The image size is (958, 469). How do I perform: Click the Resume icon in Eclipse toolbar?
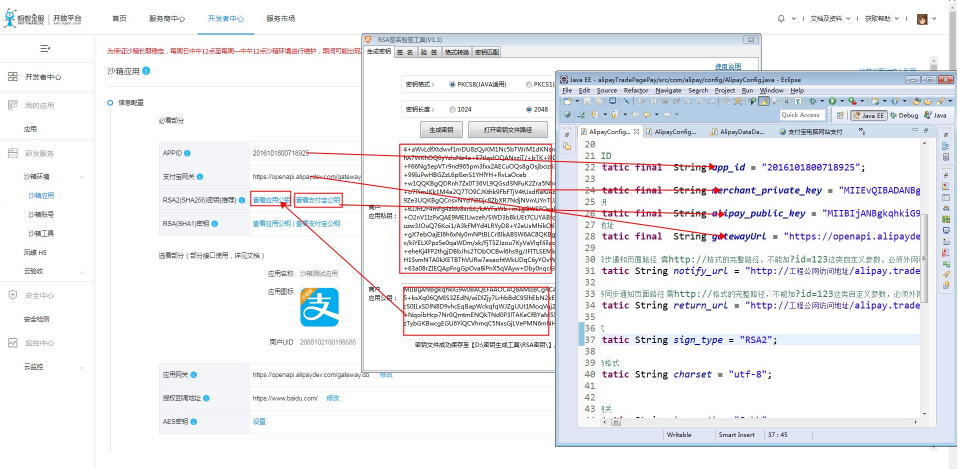click(642, 101)
